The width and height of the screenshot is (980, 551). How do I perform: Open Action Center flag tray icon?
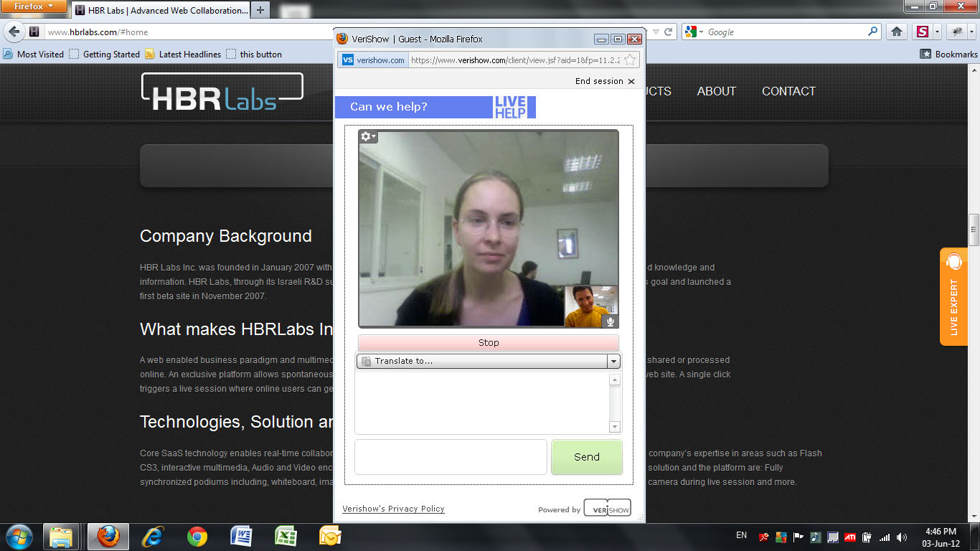798,537
